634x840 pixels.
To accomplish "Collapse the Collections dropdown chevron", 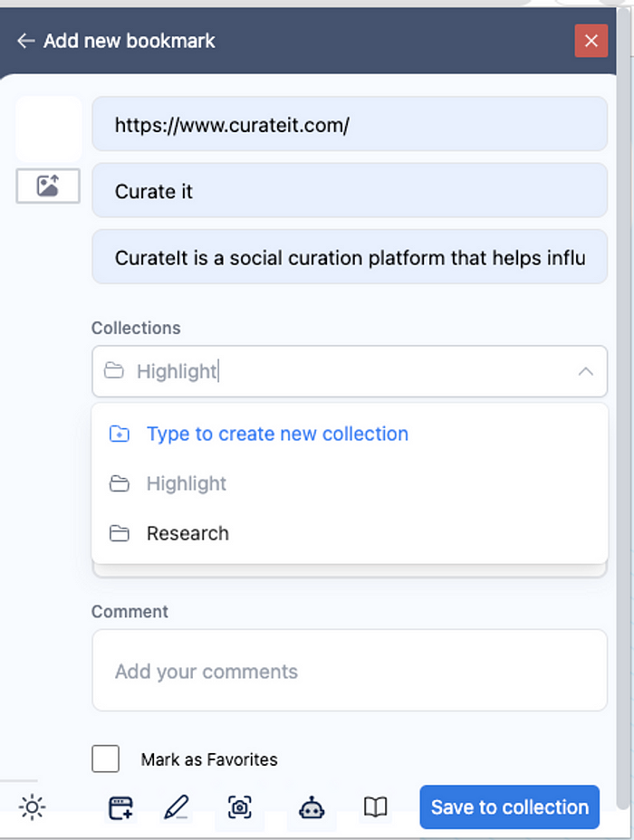I will (x=586, y=371).
